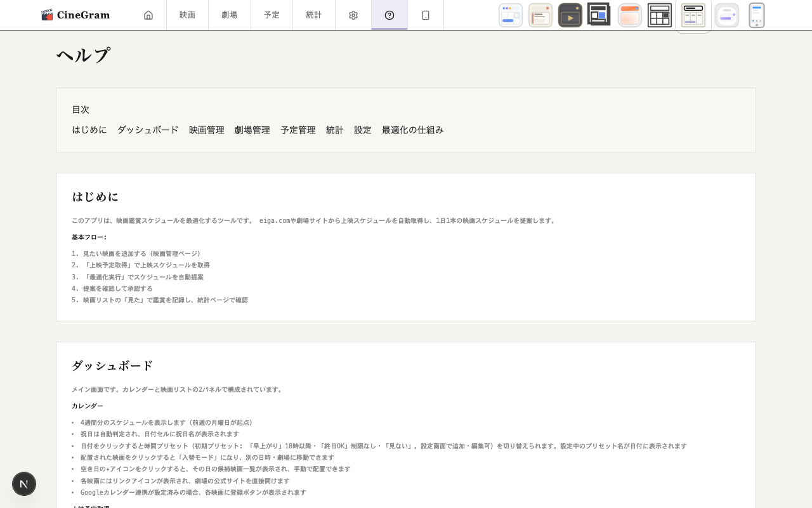
Task: Select the rightmost mobile preview theme icon
Action: click(756, 15)
